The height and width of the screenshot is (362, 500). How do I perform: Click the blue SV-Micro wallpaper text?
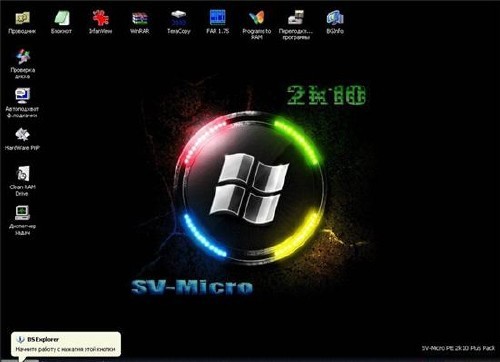point(192,287)
